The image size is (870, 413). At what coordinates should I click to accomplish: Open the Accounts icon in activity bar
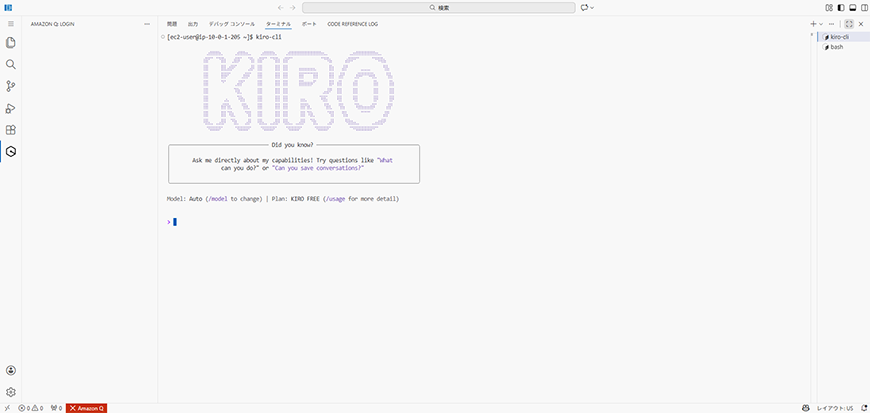[11, 370]
